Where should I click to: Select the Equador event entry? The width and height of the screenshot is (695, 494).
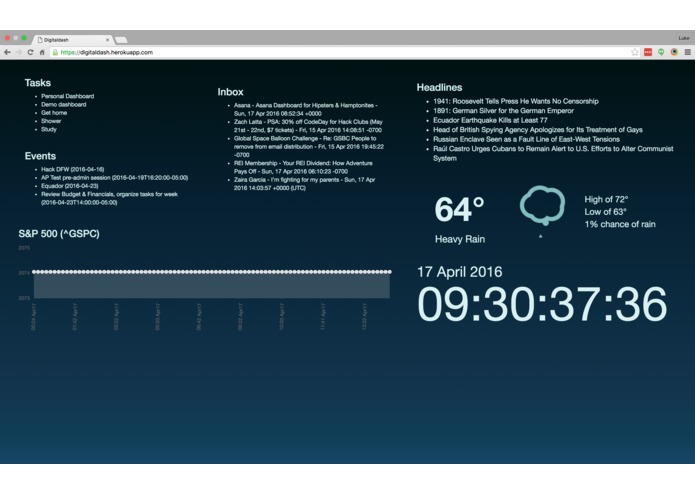click(x=70, y=186)
